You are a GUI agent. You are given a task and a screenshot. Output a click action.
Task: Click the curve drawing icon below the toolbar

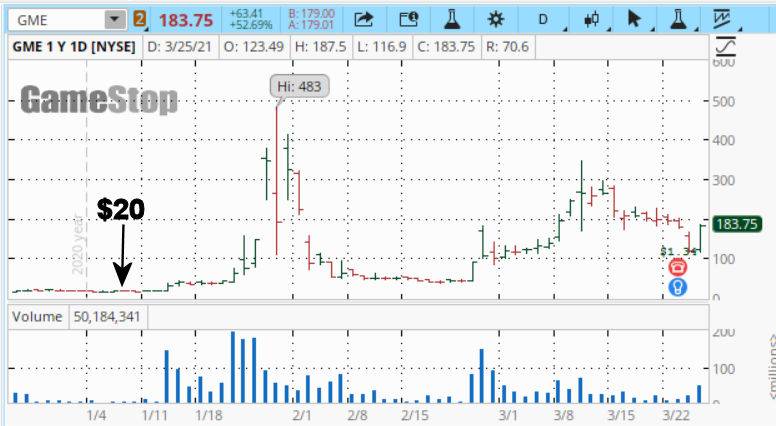[x=725, y=47]
